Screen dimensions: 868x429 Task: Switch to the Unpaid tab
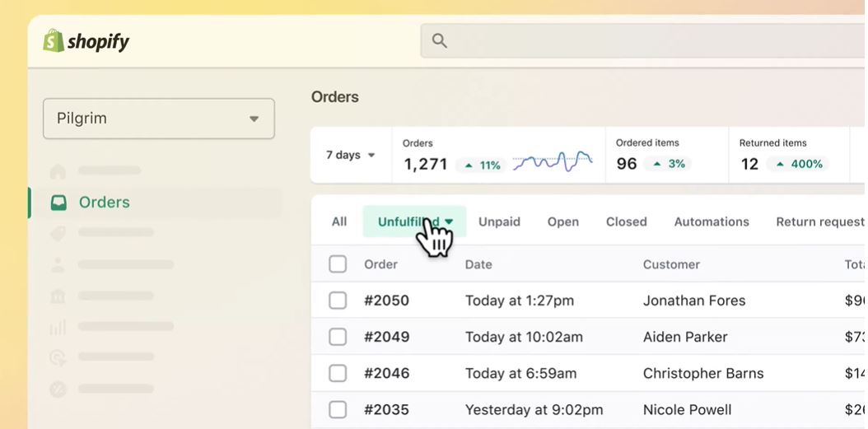(x=499, y=222)
